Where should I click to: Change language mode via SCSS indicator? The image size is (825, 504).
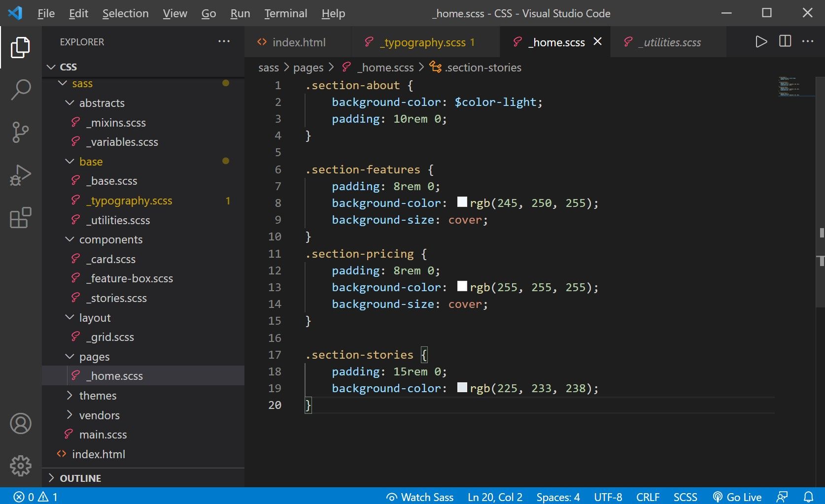(x=685, y=497)
